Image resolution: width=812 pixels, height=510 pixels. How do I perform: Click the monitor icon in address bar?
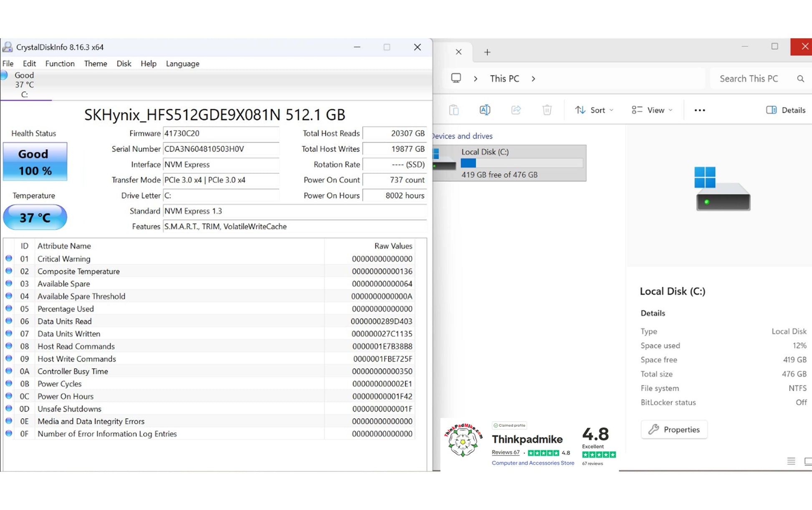click(x=456, y=78)
